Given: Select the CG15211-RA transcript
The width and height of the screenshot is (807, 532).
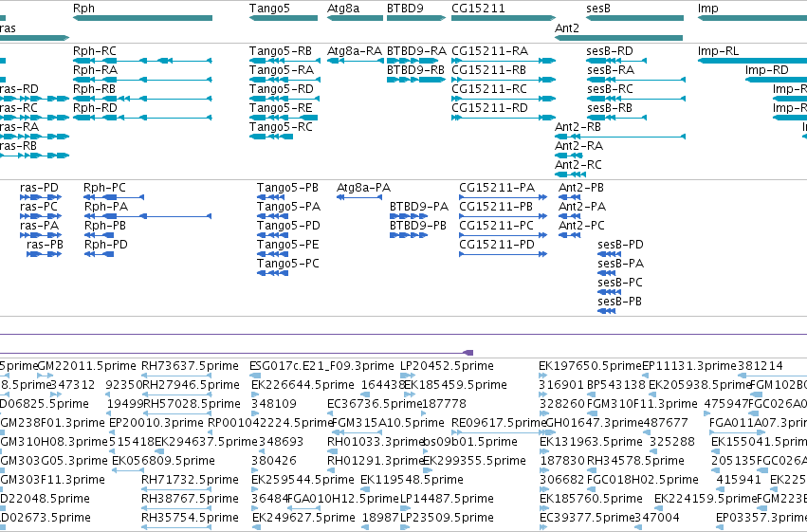Looking at the screenshot, I should tap(504, 61).
